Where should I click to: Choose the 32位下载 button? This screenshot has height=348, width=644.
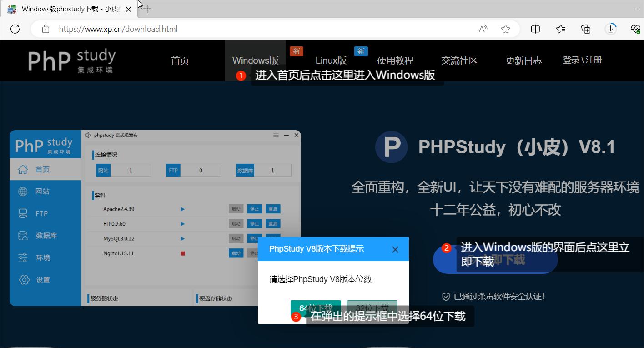(x=372, y=308)
